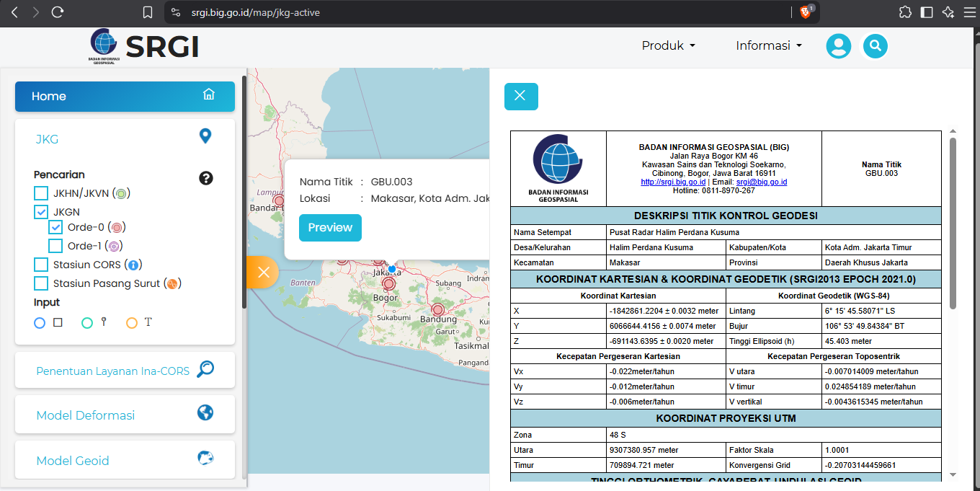
Task: Click the Home house icon
Action: [x=209, y=94]
